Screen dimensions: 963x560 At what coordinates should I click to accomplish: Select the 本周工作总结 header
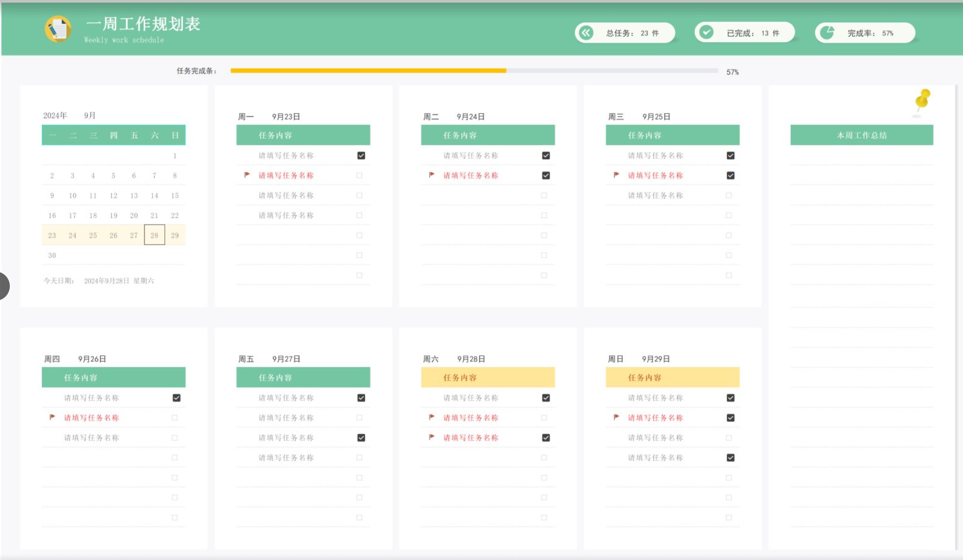(862, 135)
